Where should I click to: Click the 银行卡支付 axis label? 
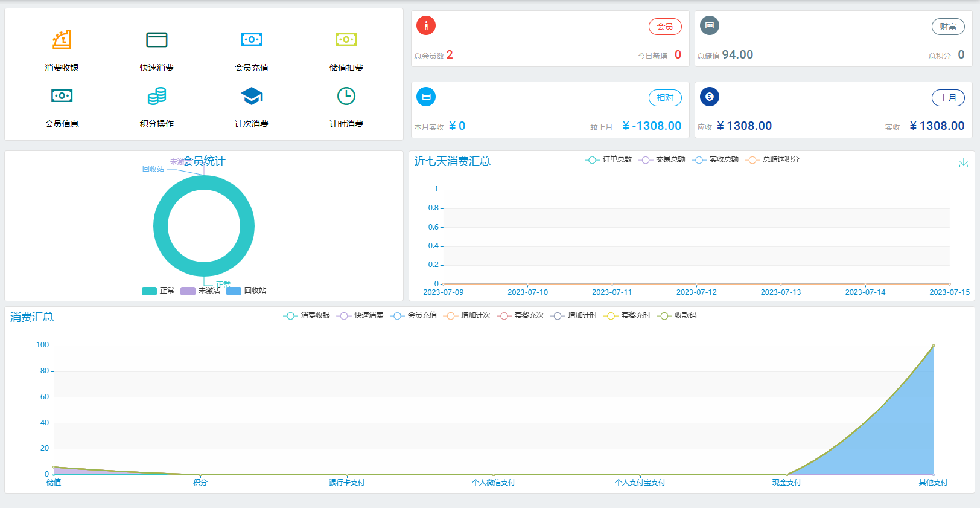coord(347,483)
